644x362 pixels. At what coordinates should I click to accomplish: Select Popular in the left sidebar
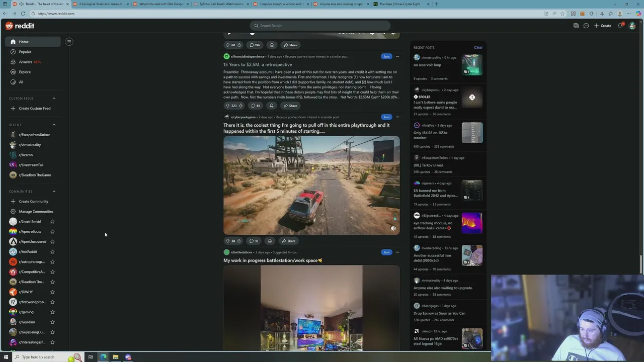[x=33, y=52]
